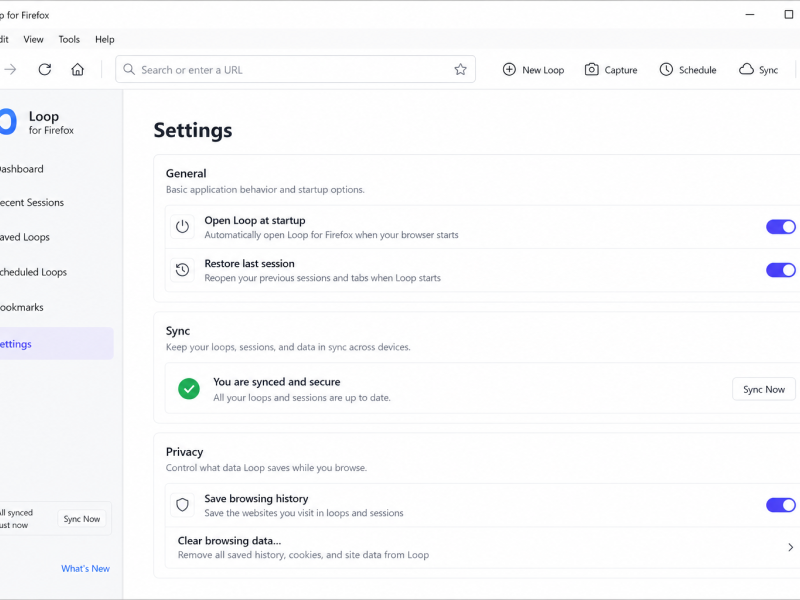This screenshot has height=600, width=800.
Task: Bookmark page with star icon
Action: [x=460, y=69]
